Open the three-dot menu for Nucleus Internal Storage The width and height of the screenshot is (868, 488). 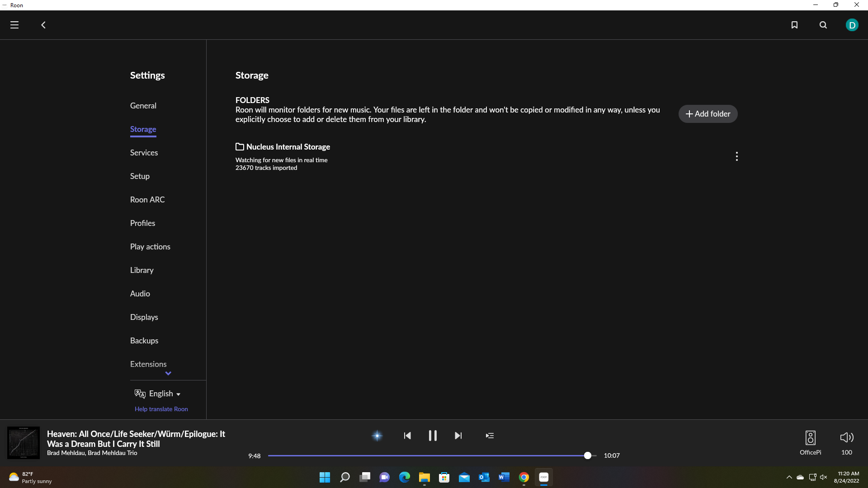(x=737, y=156)
